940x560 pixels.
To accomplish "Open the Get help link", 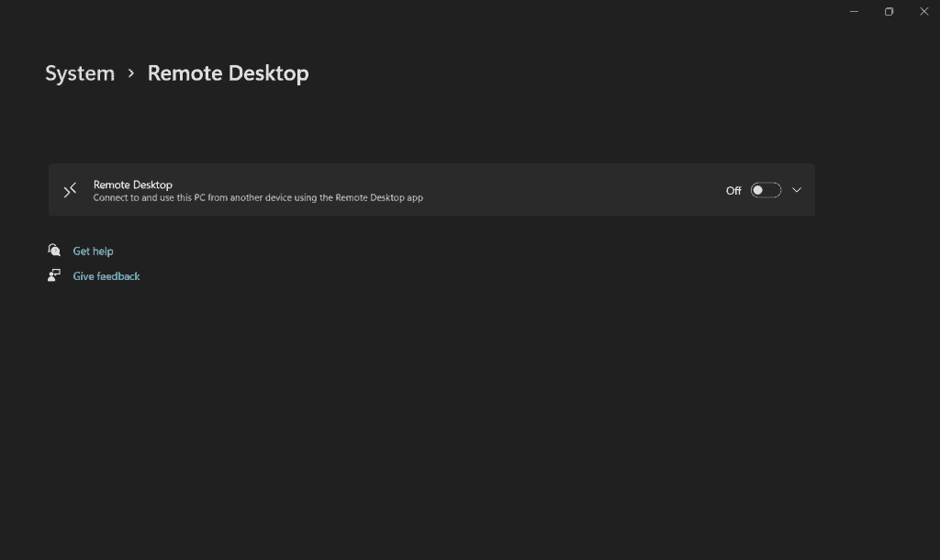I will [x=93, y=251].
